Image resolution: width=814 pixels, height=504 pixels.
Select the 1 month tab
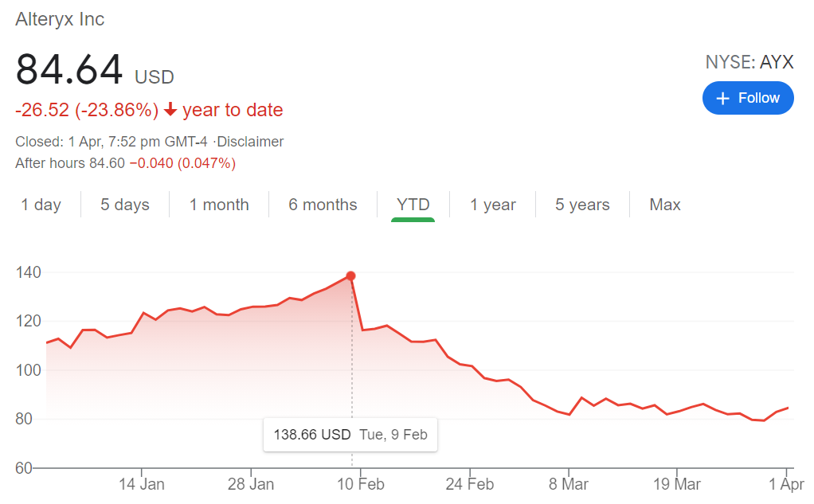219,205
